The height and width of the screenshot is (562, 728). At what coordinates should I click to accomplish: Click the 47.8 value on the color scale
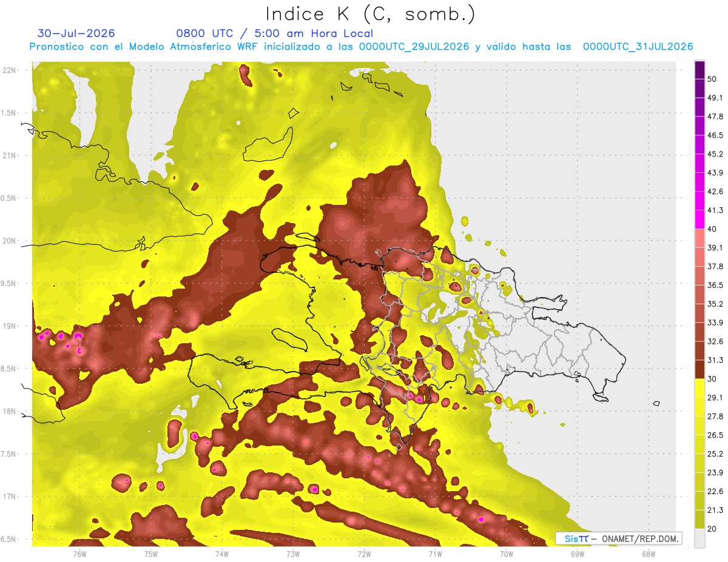point(715,116)
